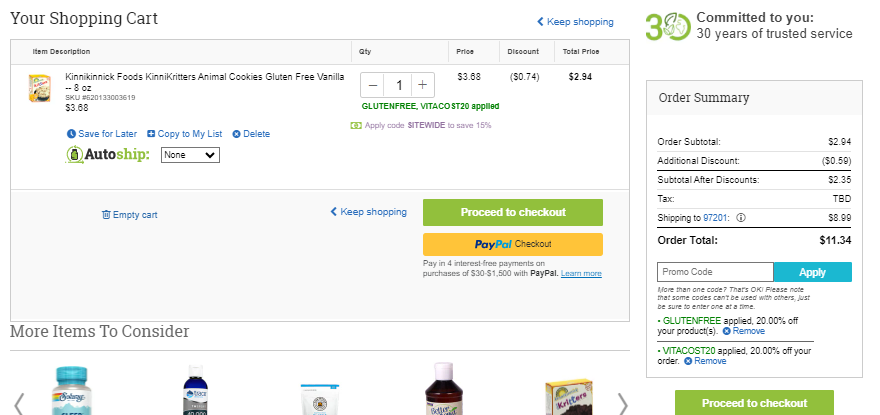Click the Empty cart trash icon
880x415 pixels.
point(106,215)
